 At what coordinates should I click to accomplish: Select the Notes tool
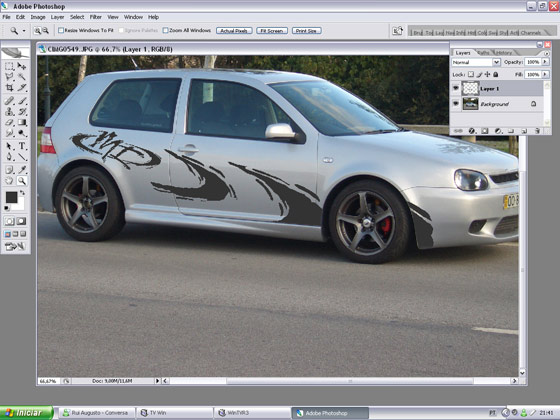click(x=9, y=170)
